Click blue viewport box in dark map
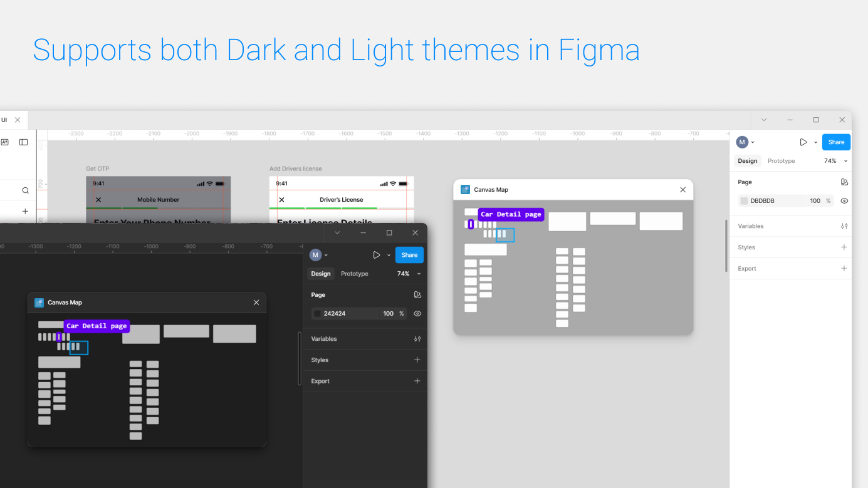 (79, 348)
